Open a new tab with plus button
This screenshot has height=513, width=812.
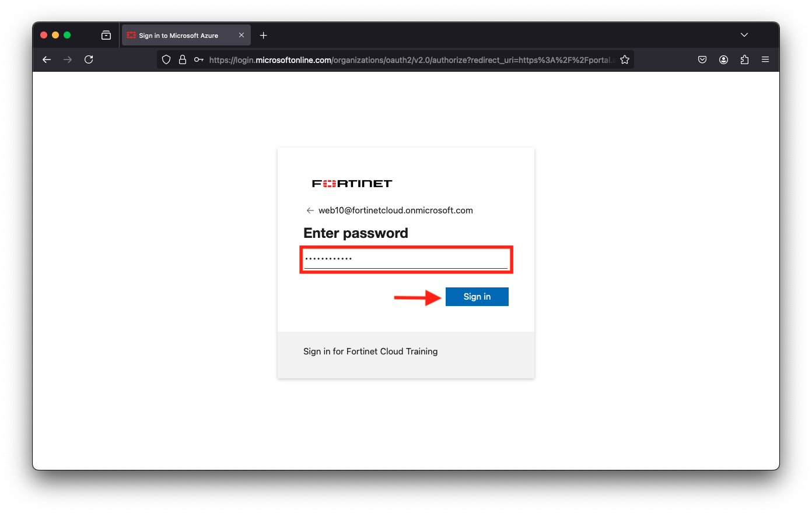click(264, 36)
